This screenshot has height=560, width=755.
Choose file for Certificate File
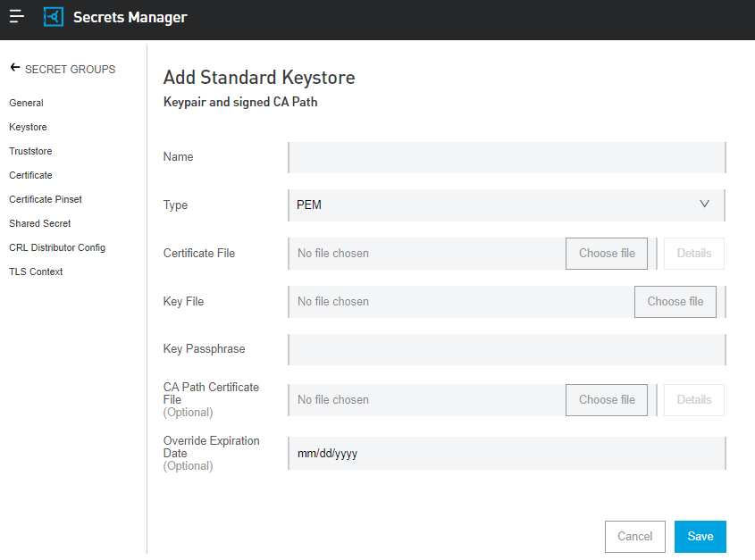click(606, 253)
